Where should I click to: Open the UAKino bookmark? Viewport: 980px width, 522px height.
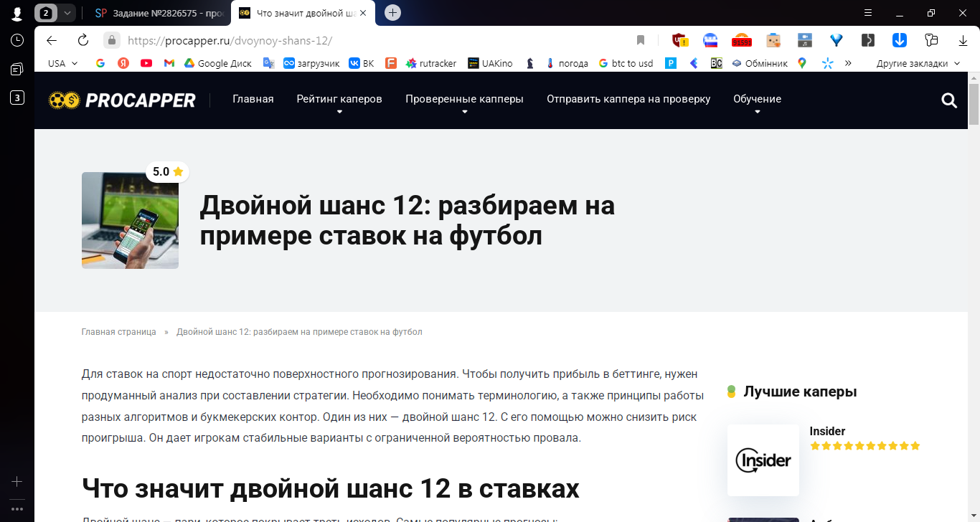[490, 63]
